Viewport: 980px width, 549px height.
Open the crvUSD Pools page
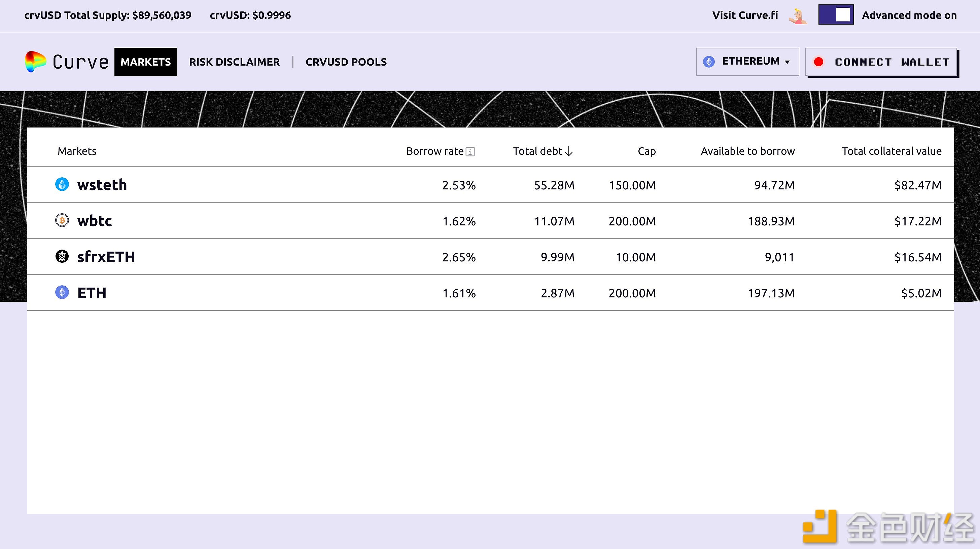[346, 62]
